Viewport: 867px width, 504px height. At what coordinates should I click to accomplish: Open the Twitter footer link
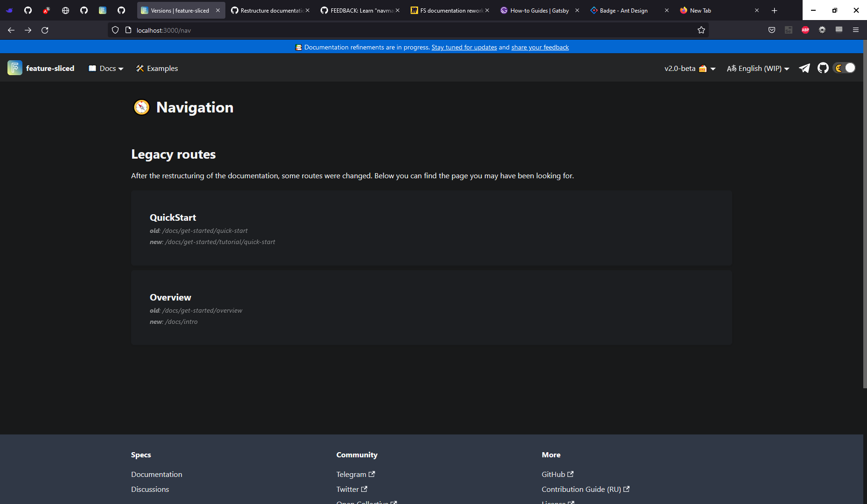tap(352, 489)
